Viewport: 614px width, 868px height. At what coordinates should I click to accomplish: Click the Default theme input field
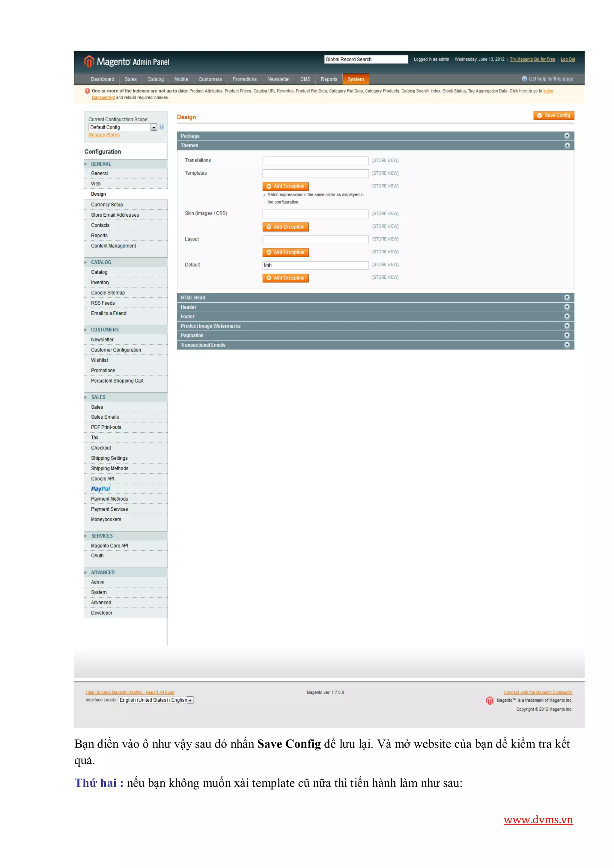coord(315,265)
